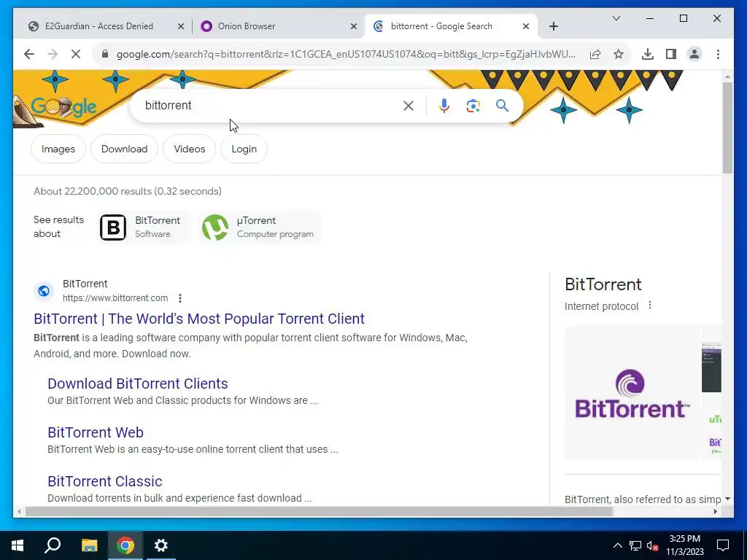
Task: Click the BitTorrent logo image thumbnail
Action: tap(632, 393)
